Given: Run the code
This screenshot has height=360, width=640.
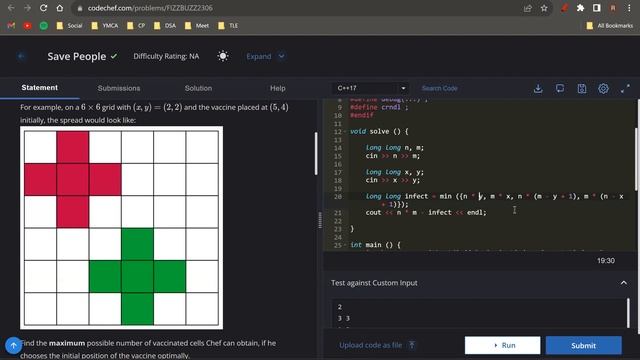Looking at the screenshot, I should [502, 345].
